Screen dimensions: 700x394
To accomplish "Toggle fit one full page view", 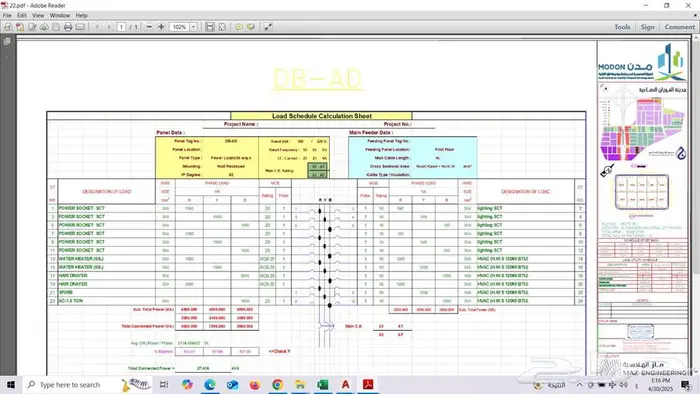I will pyautogui.click(x=222, y=27).
